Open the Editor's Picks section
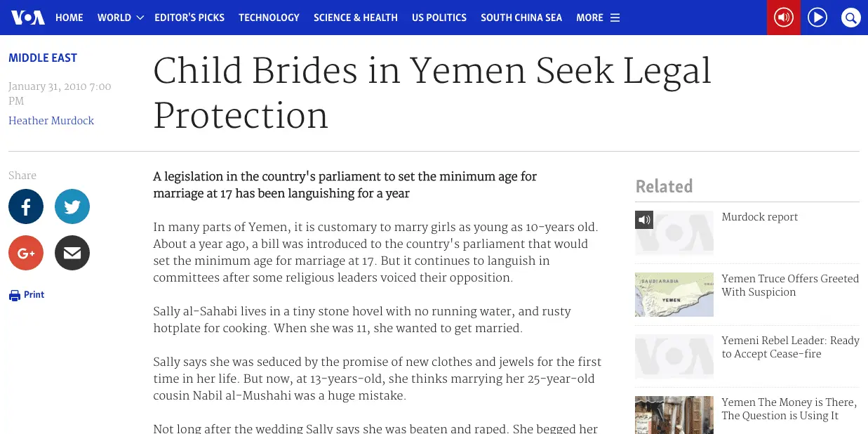Viewport: 868px width, 434px height. 189,18
